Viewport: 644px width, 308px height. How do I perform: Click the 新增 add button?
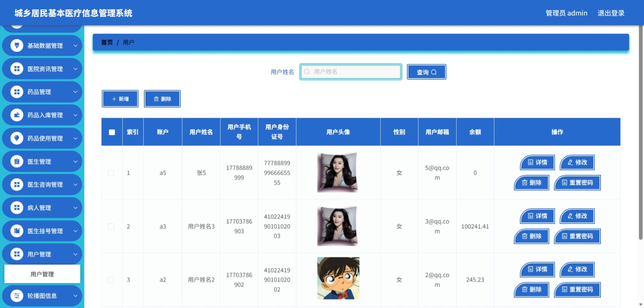tap(120, 99)
